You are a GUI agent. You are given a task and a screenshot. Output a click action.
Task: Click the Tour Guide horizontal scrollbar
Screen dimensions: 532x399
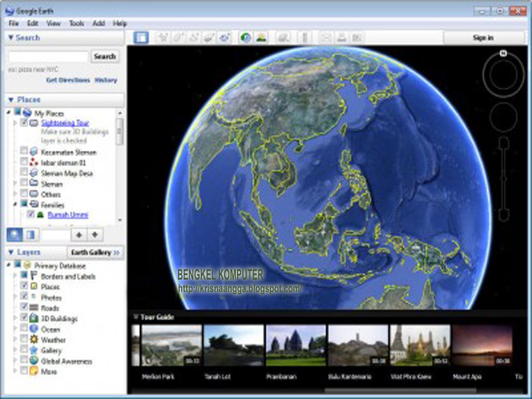coord(400,390)
